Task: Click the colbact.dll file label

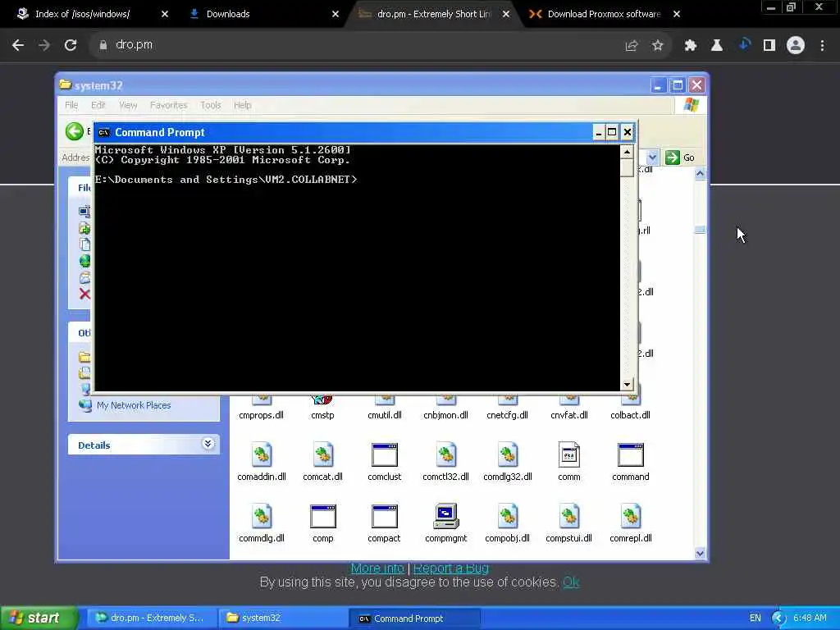Action: click(631, 414)
